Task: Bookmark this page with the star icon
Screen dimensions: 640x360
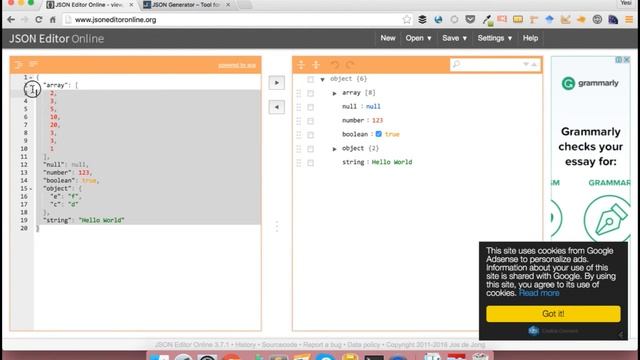Action: click(407, 20)
